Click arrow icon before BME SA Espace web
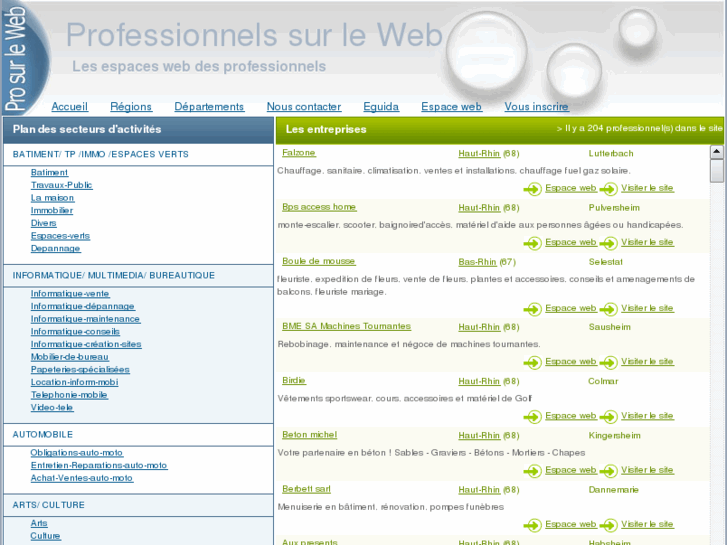 point(533,362)
